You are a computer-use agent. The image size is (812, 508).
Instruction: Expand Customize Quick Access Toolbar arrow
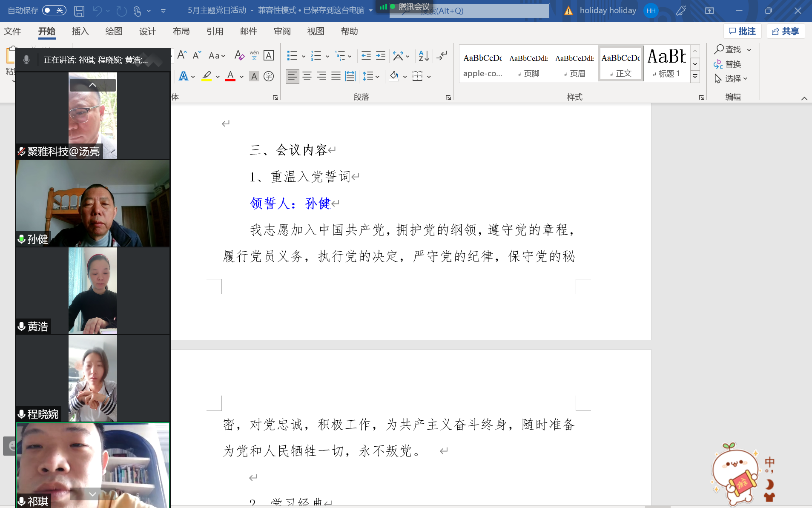(163, 11)
